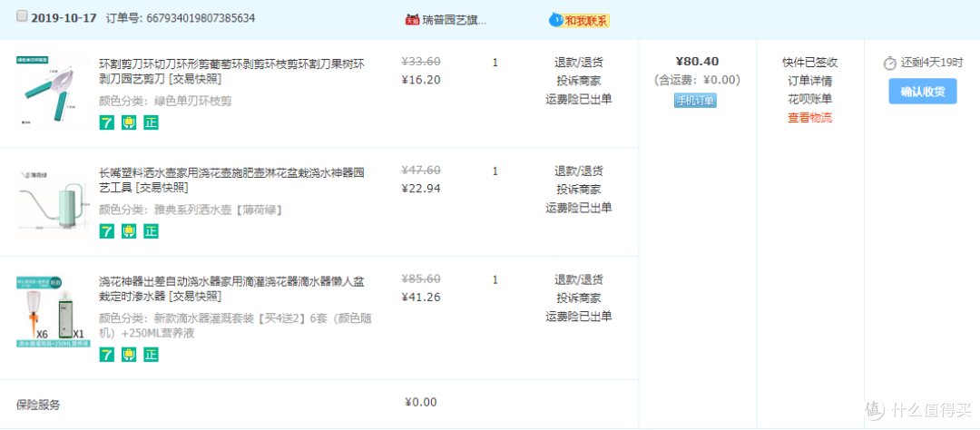The width and height of the screenshot is (980, 430).
Task: Open 订单详情 order details
Action: pos(810,81)
